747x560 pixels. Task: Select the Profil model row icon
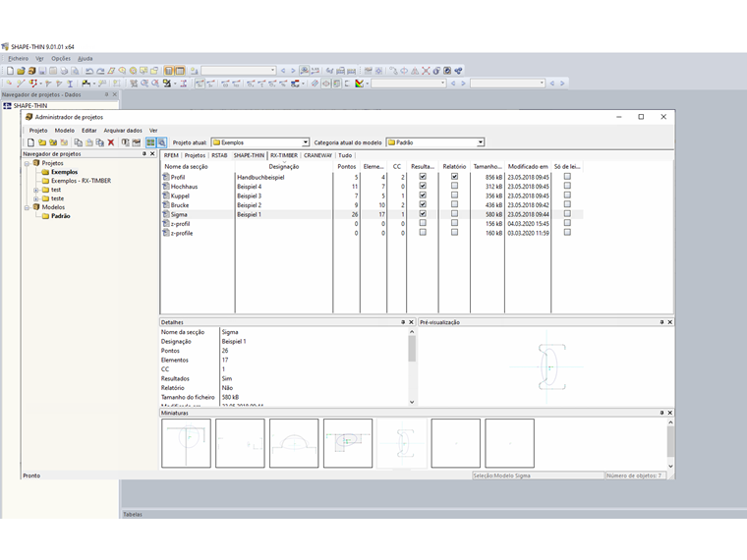point(166,177)
